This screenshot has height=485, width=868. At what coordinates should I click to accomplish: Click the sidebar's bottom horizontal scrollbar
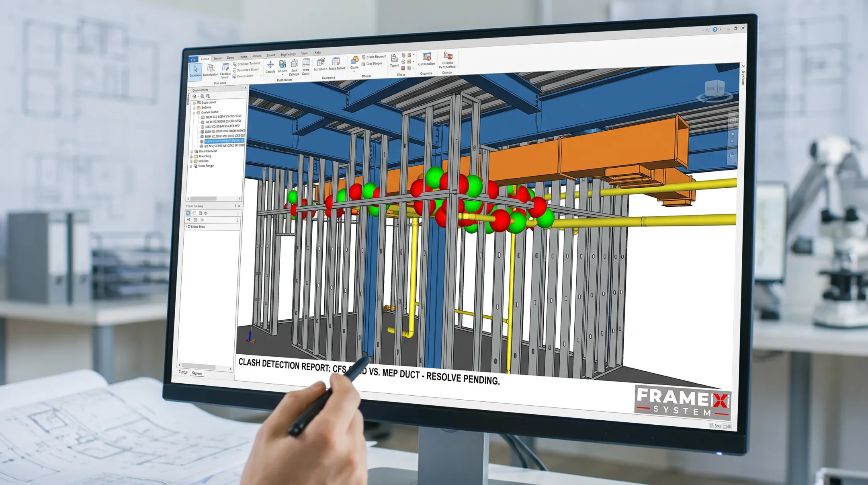point(205,367)
